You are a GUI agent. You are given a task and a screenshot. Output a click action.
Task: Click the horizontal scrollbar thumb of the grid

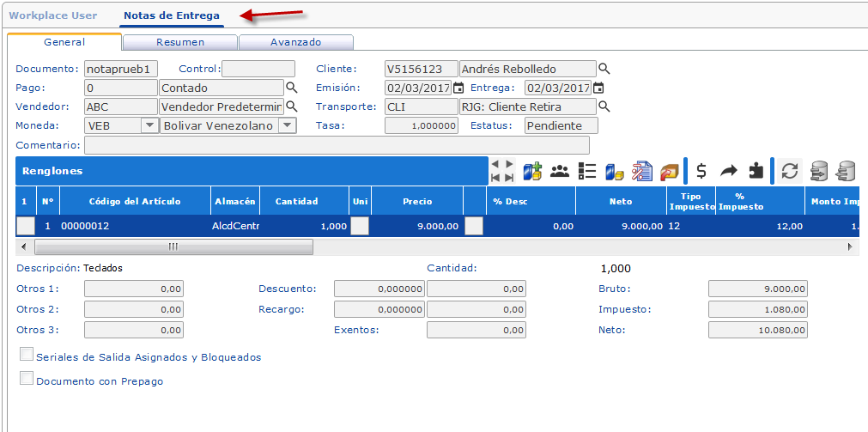click(x=173, y=246)
